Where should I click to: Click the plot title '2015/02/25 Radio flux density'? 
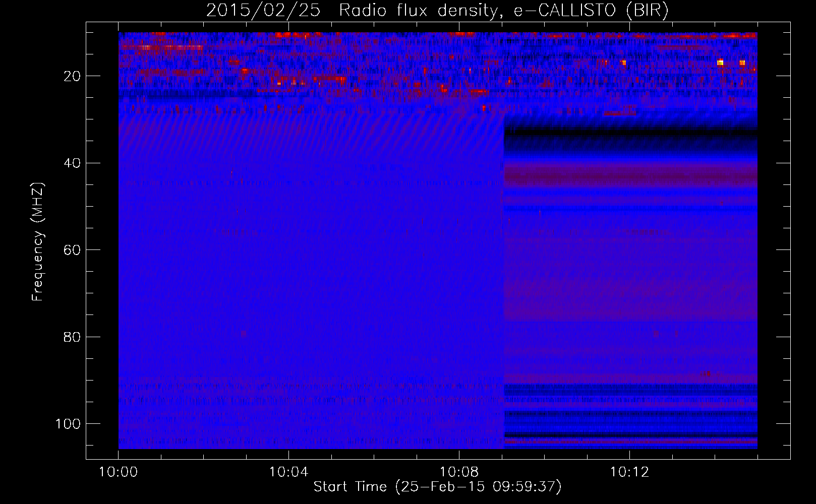[x=437, y=11]
